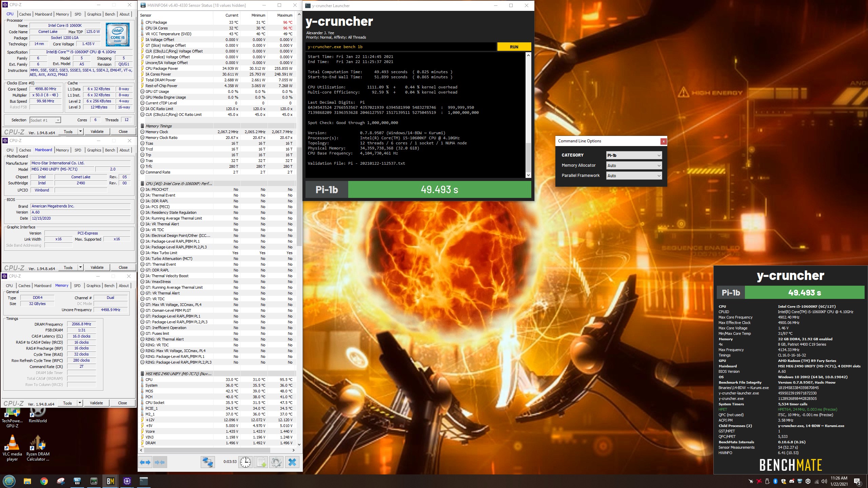Expand Tools arrow in Memory CPU-Z window
The image size is (868, 488).
coord(80,403)
